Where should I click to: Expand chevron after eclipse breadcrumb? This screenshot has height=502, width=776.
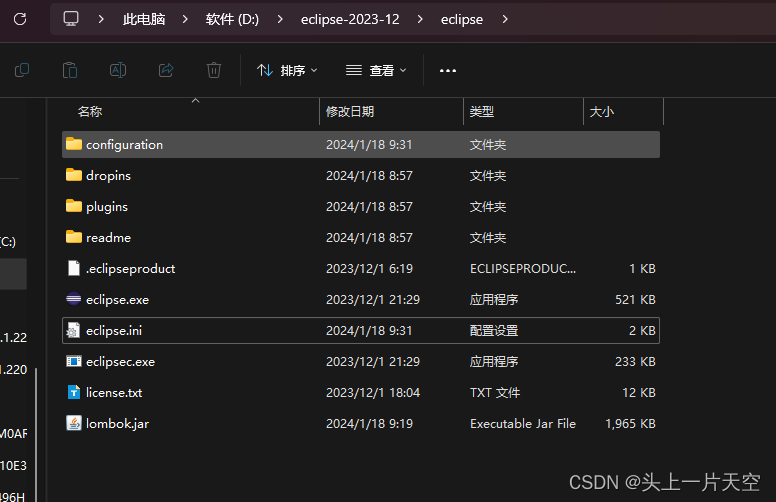505,19
